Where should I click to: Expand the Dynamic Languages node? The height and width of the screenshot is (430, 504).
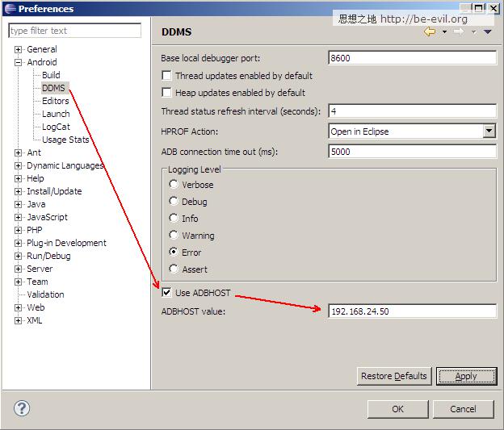pyautogui.click(x=18, y=165)
